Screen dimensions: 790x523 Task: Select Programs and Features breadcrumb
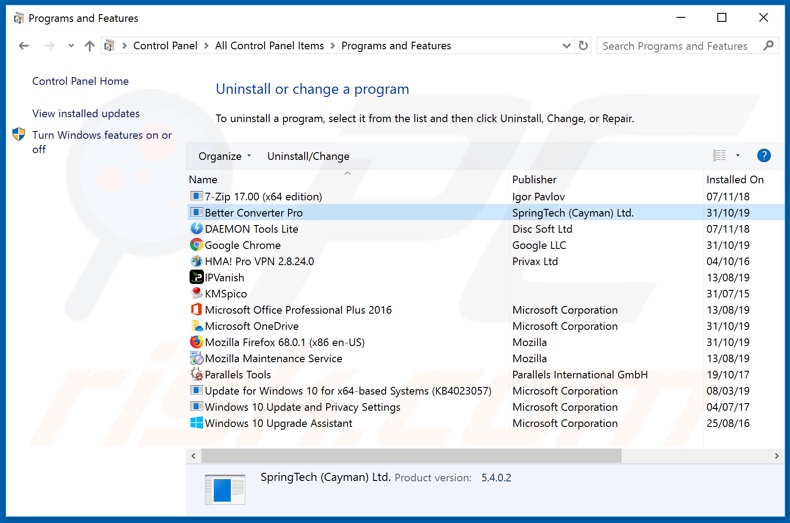(x=396, y=46)
